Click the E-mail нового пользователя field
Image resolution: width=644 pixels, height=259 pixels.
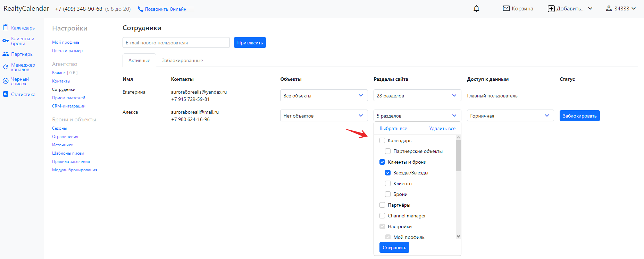(176, 43)
